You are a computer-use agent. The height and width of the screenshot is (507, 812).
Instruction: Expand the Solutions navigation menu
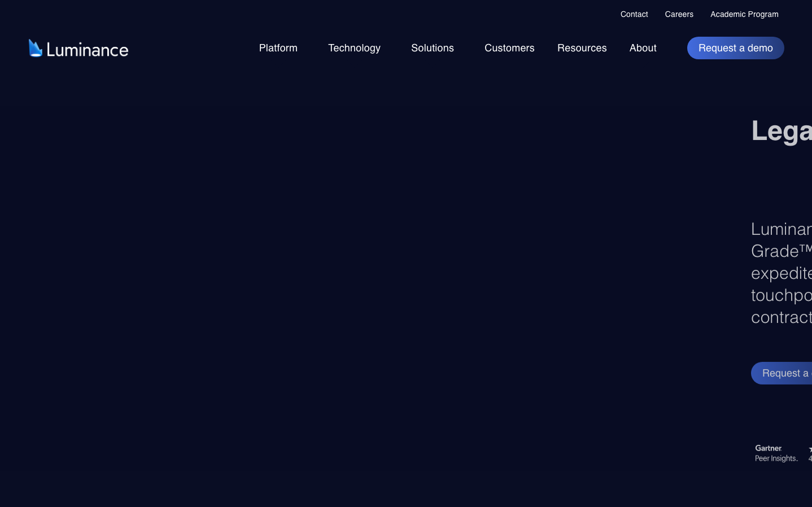click(x=432, y=48)
